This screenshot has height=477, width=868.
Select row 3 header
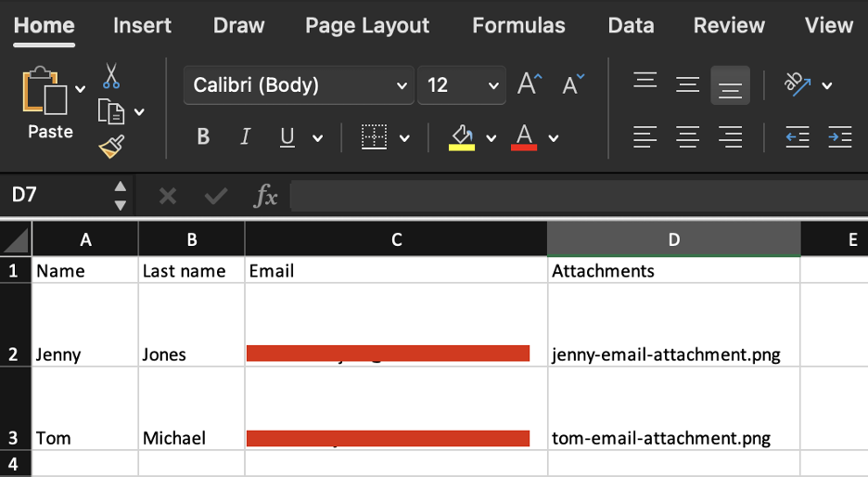(16, 409)
